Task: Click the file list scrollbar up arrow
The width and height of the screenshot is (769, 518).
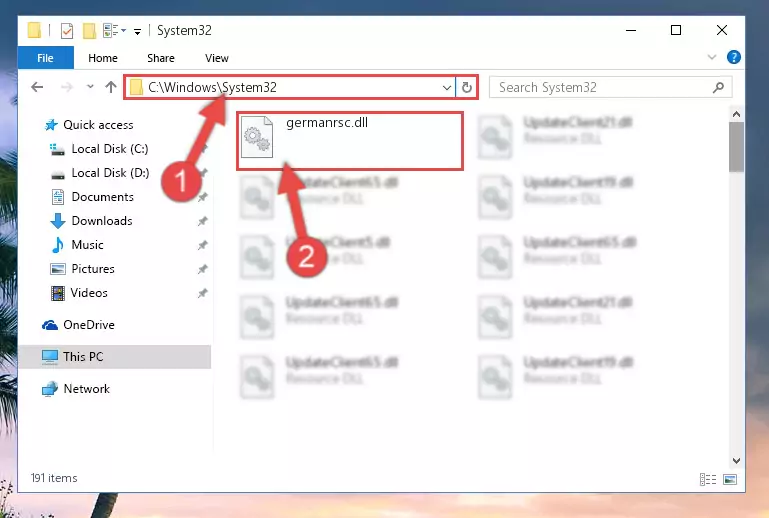Action: click(736, 114)
